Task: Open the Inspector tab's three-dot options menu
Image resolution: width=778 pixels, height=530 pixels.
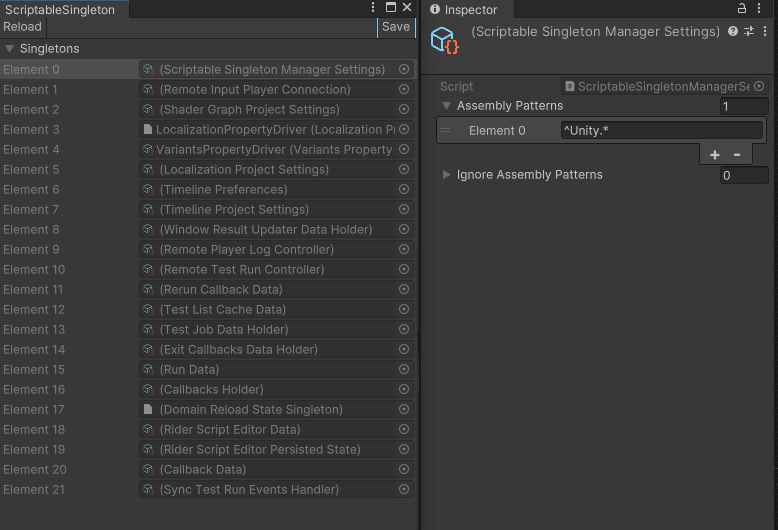Action: pos(759,9)
